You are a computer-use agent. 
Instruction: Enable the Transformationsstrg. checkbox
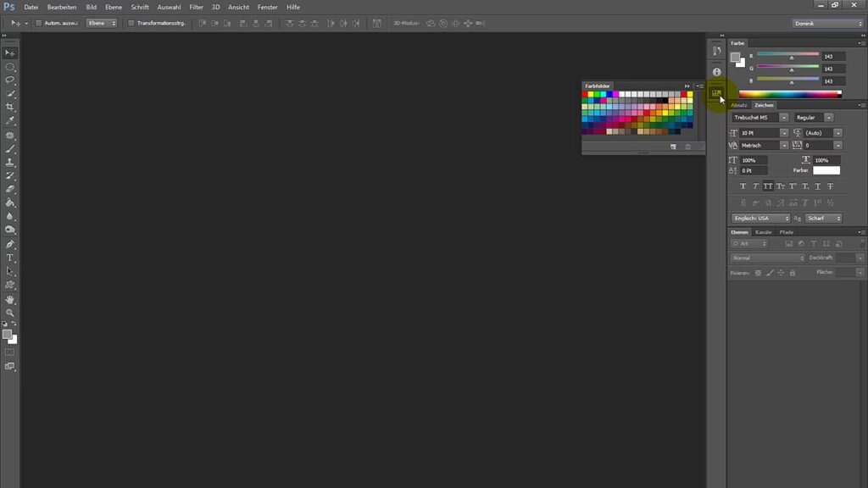pos(131,23)
